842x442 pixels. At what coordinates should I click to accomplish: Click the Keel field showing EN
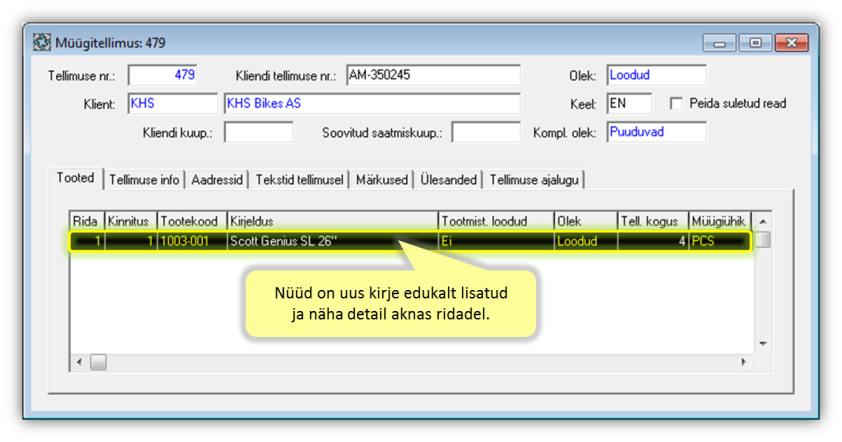[x=629, y=104]
